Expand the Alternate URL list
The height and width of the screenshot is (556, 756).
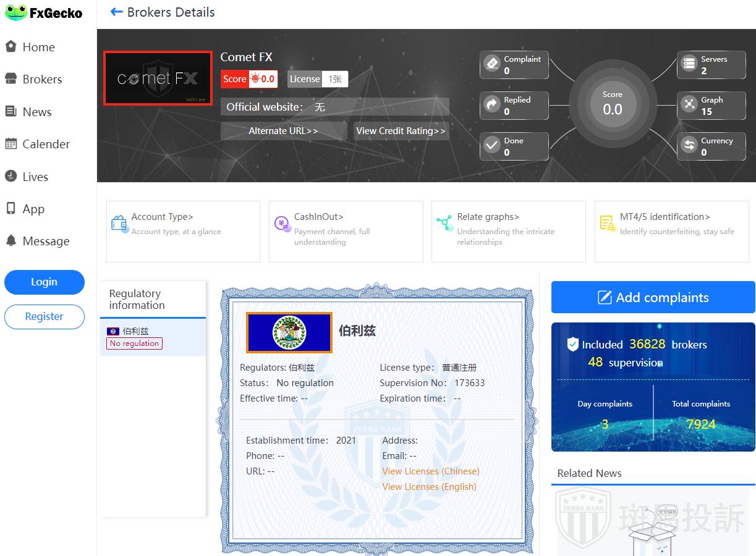point(283,131)
